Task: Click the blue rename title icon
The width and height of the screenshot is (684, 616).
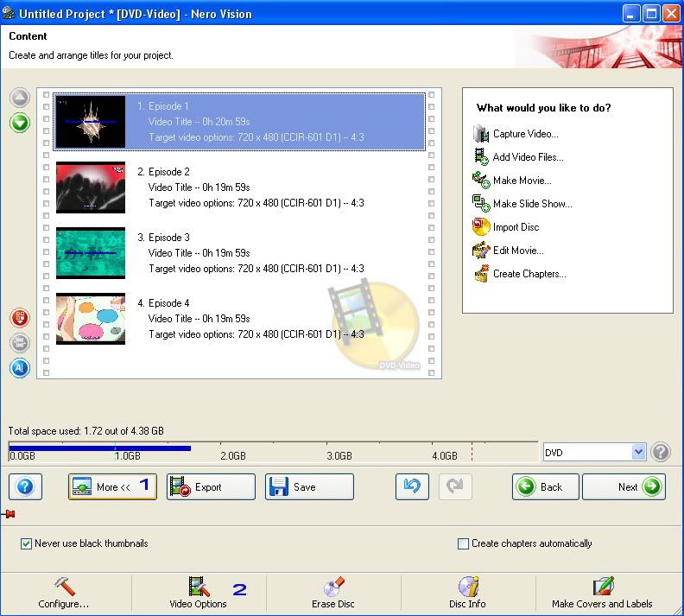Action: coord(20,368)
